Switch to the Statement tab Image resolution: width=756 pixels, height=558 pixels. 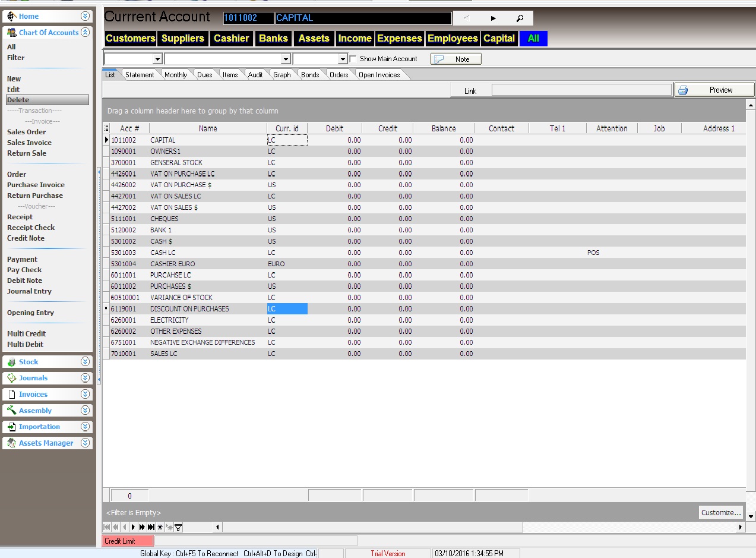(140, 74)
